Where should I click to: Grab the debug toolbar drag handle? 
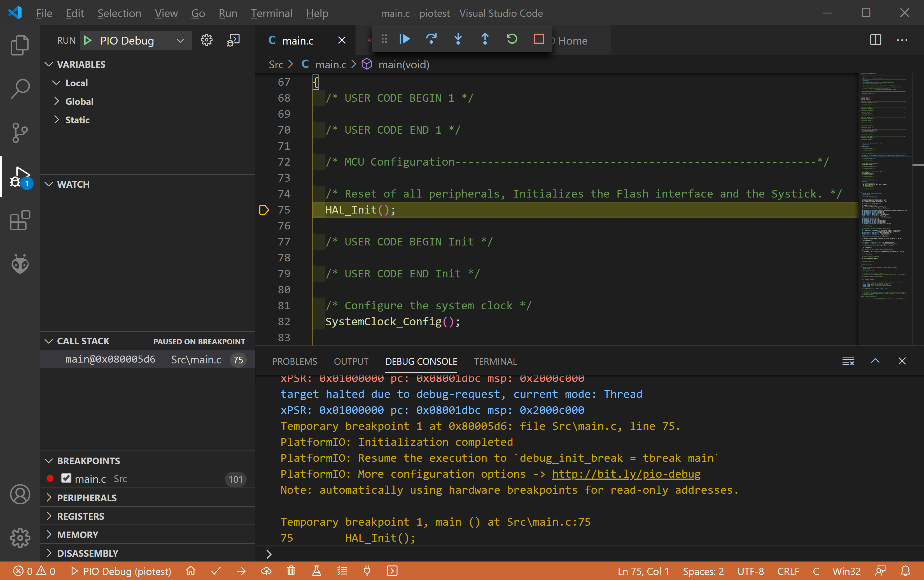(384, 39)
